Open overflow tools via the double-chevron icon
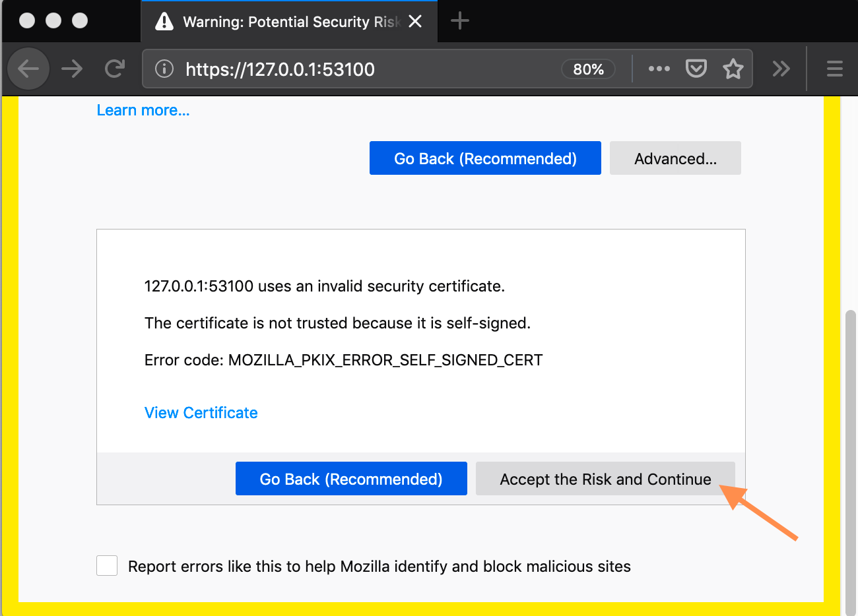This screenshot has width=858, height=616. pos(781,68)
